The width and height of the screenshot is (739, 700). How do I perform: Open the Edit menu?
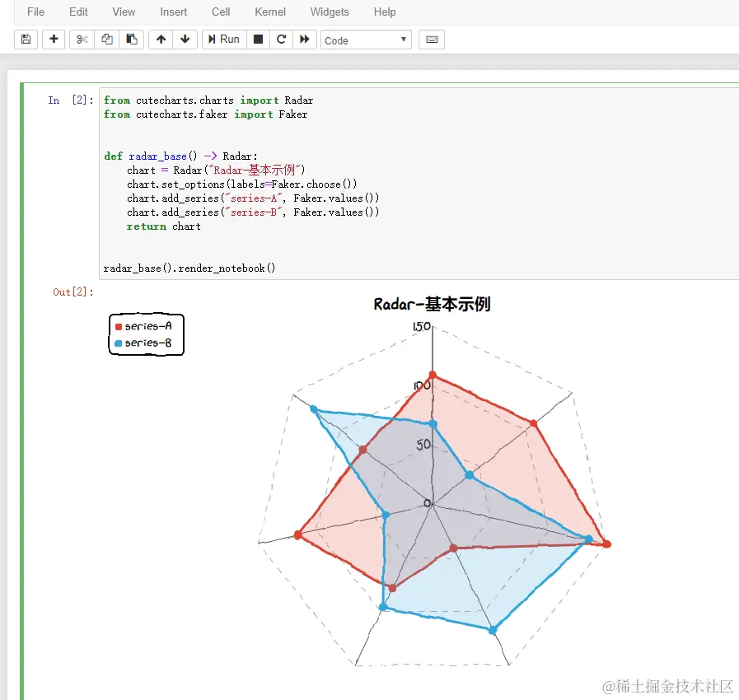pos(78,12)
